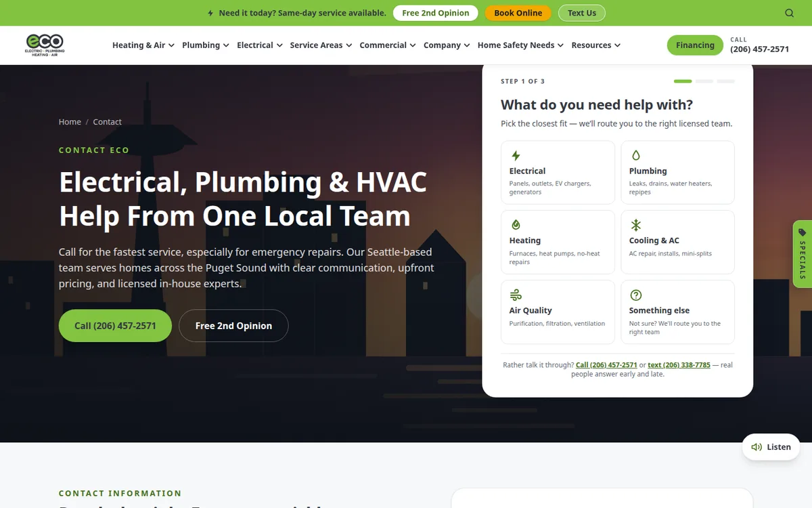Expand the Commercial menu
The height and width of the screenshot is (508, 812).
[388, 45]
